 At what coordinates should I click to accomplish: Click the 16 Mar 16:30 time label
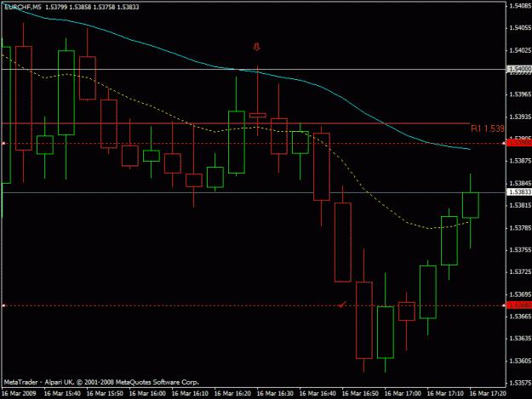275,394
